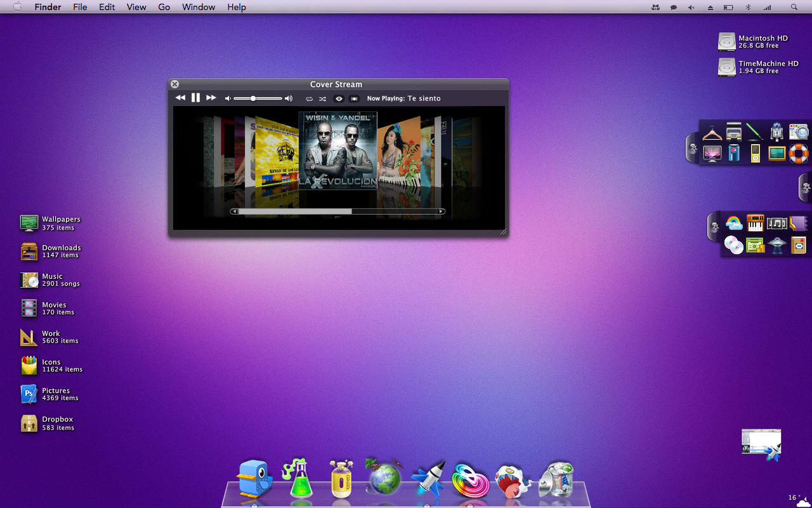The image size is (812, 508).
Task: Expand the middle star drawer tab
Action: click(x=806, y=187)
